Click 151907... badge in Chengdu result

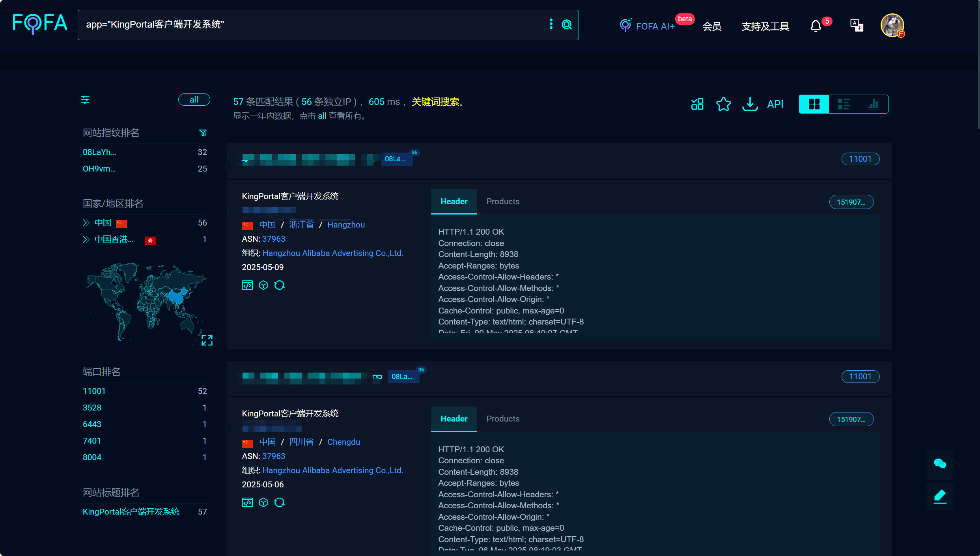(x=851, y=419)
